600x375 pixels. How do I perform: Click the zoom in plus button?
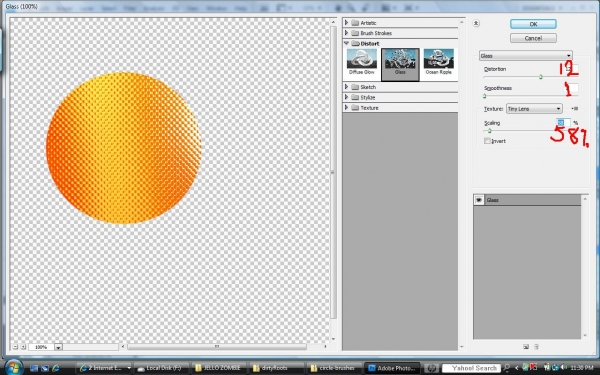[23, 347]
